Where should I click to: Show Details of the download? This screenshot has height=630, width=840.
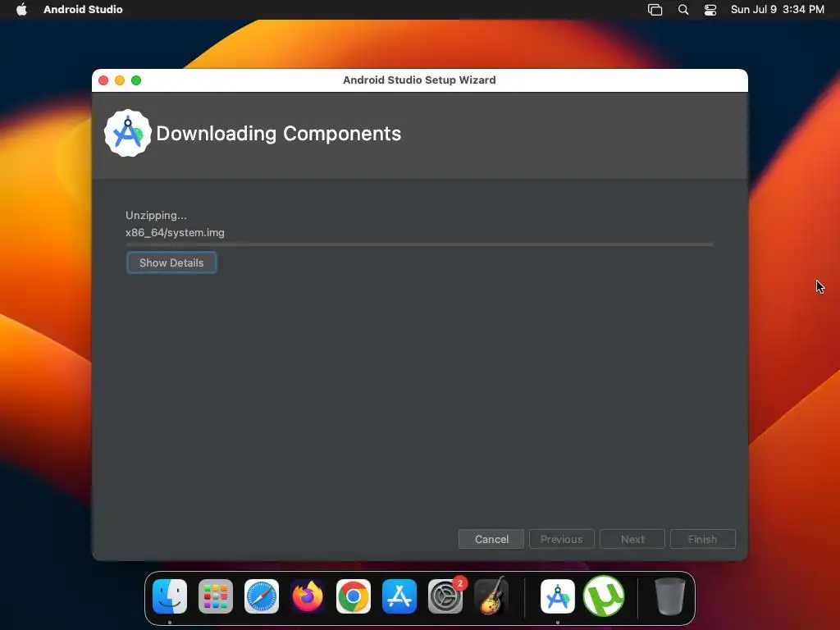coord(171,262)
